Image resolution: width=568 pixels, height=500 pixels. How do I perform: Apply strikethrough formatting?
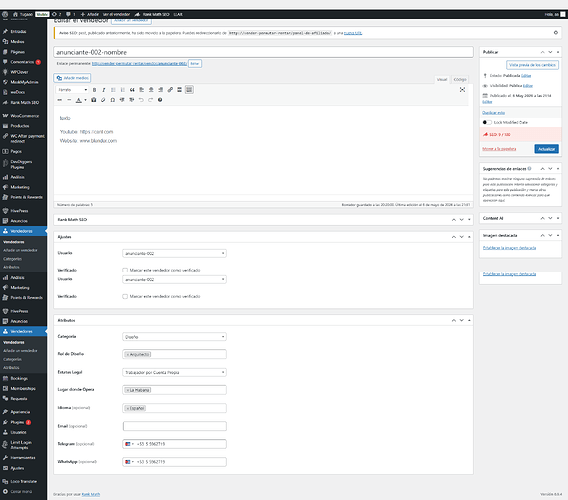pos(60,100)
